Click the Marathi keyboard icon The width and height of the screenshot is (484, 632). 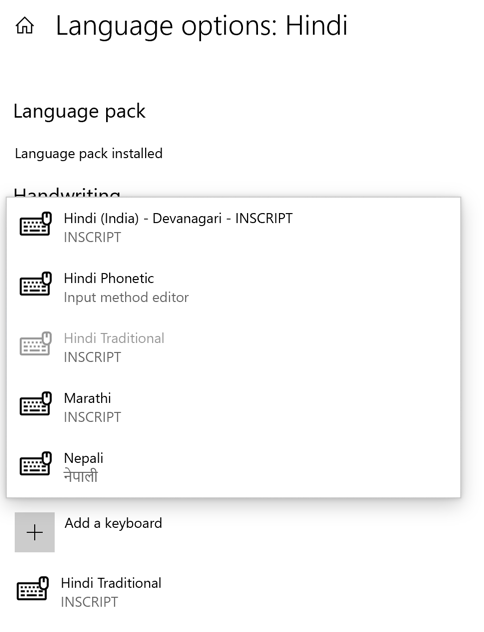(x=36, y=403)
